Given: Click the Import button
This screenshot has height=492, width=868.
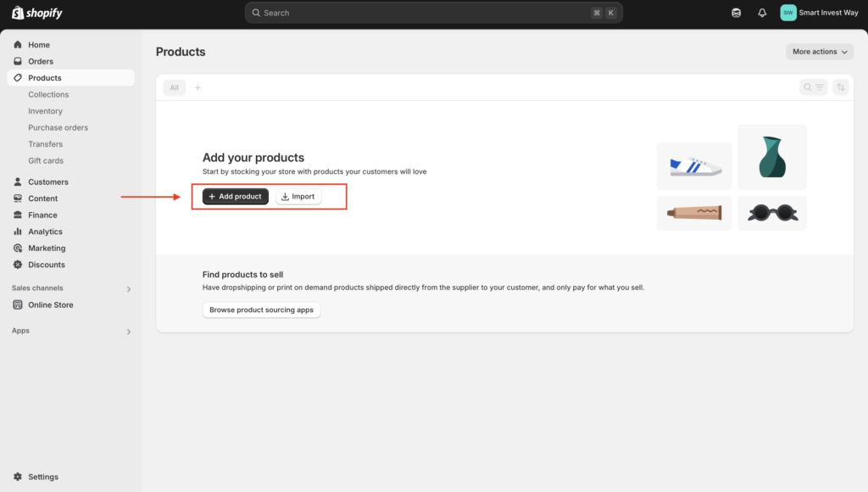Looking at the screenshot, I should pos(298,196).
